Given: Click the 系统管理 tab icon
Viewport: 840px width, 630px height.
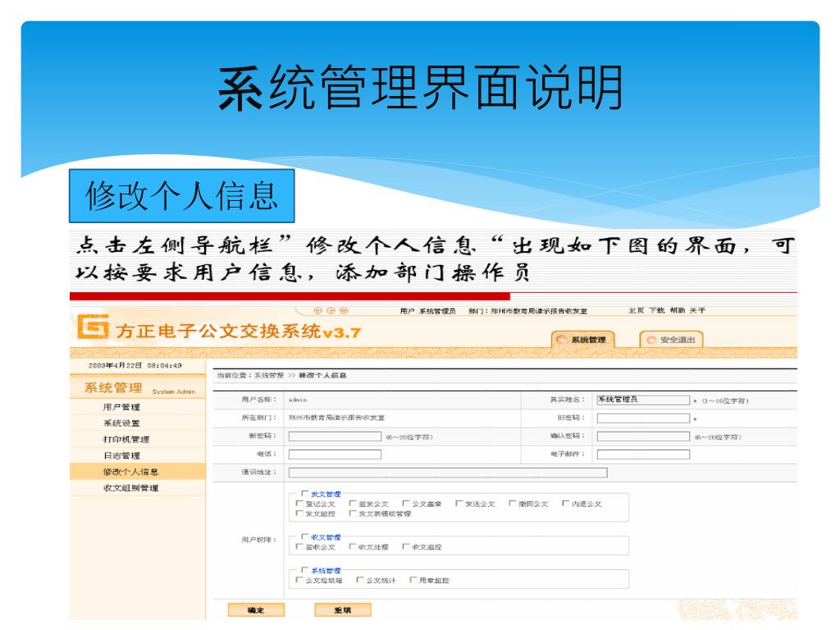Looking at the screenshot, I should (x=561, y=340).
